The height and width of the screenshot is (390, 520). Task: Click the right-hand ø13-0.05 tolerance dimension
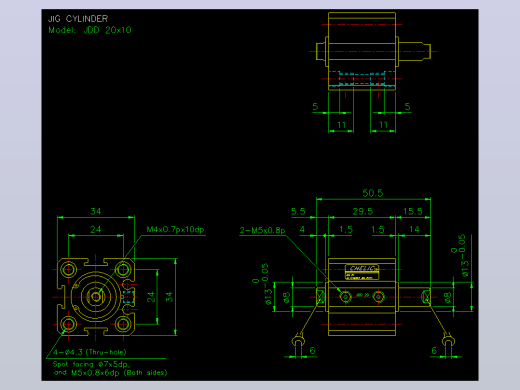[460, 255]
